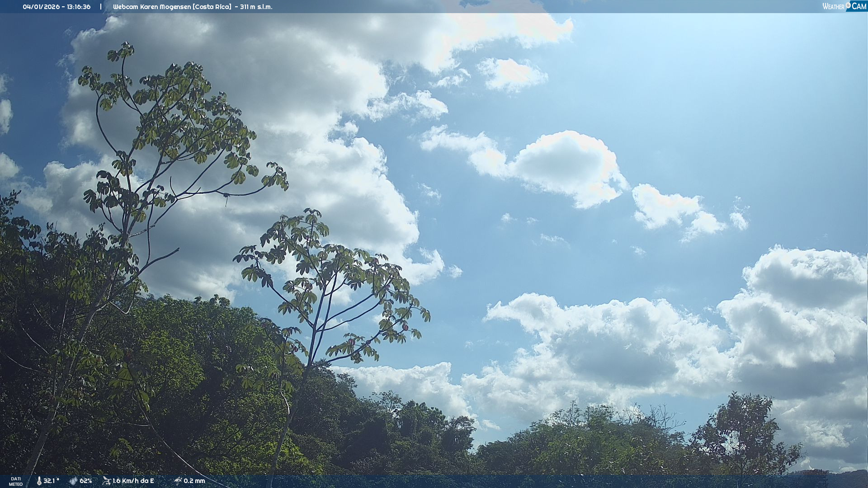This screenshot has height=488, width=868.
Task: Click the umbrella rainfall icon
Action: click(x=178, y=481)
